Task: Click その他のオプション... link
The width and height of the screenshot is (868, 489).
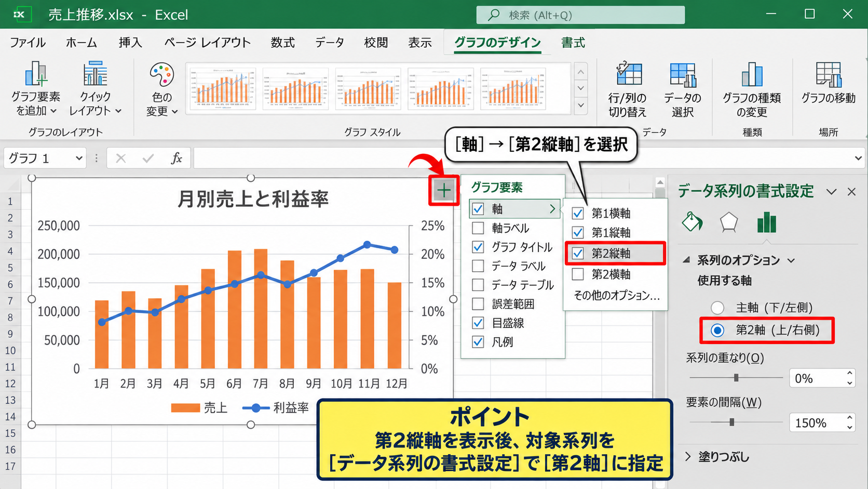Action: [617, 295]
